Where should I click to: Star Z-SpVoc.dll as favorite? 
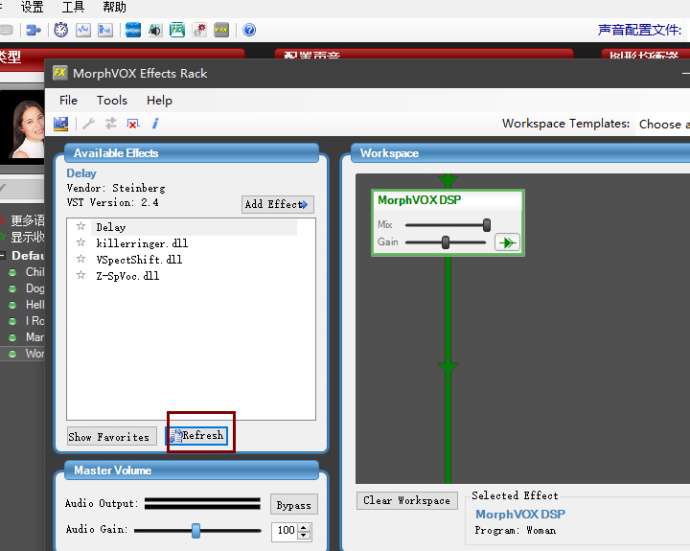(81, 275)
